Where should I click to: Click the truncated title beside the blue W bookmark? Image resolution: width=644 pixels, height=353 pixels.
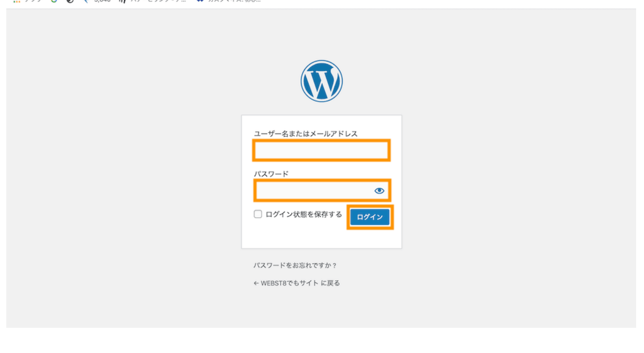click(234, 1)
